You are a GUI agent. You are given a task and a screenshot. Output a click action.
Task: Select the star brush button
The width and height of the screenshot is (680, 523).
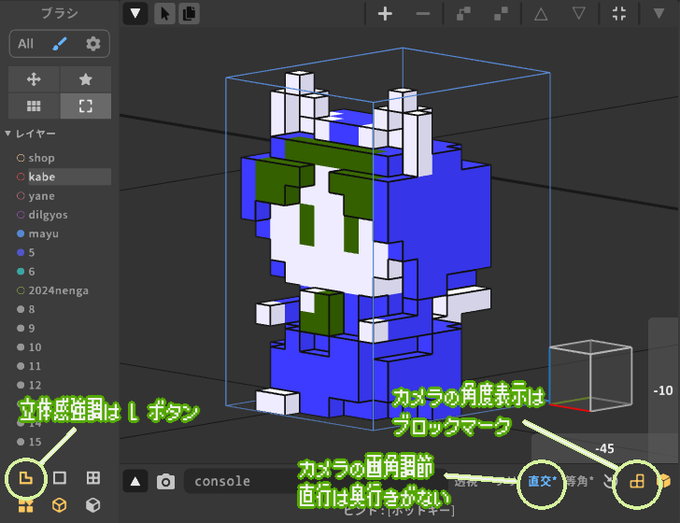pos(85,79)
